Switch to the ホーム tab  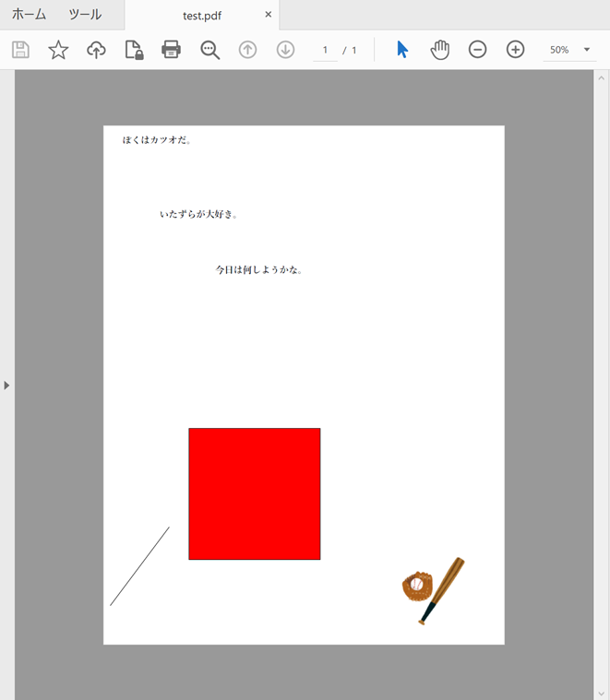(x=29, y=14)
